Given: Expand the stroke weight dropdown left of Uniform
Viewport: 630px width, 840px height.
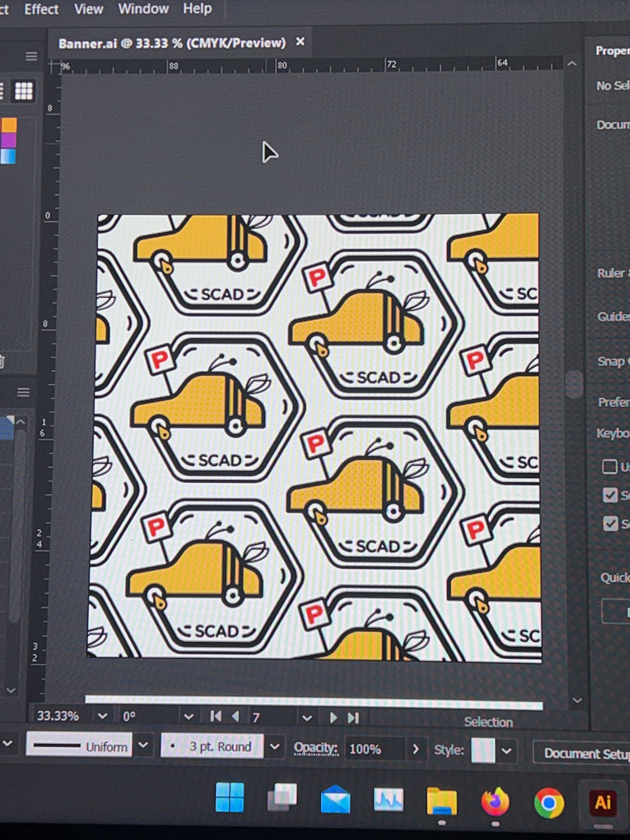Looking at the screenshot, I should pyautogui.click(x=7, y=743).
